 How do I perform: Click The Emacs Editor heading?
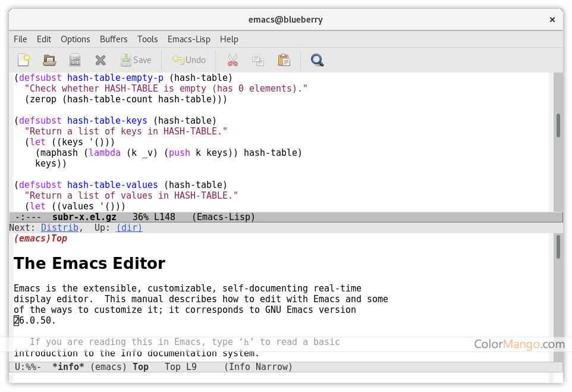(x=89, y=263)
